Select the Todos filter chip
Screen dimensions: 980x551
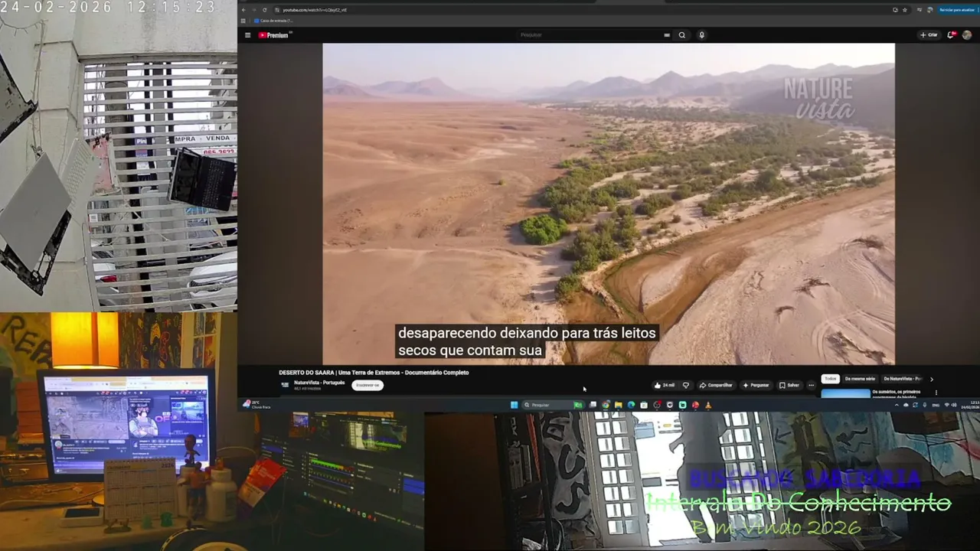tap(830, 379)
